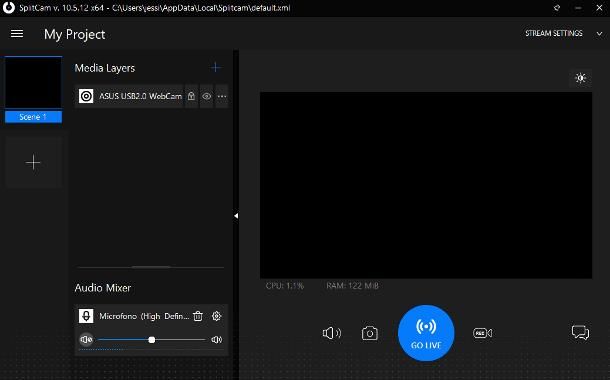Start streaming with GO LIVE button

(426, 333)
